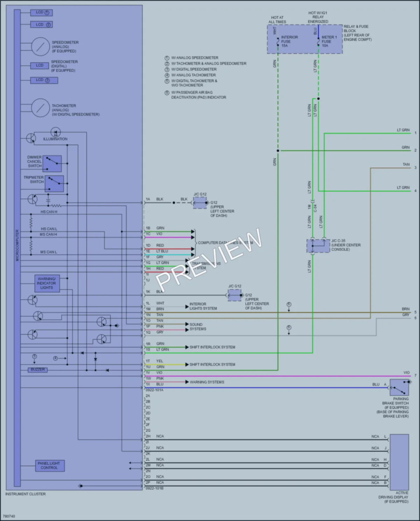Click the BRN wire end numbered 5
The image size is (420, 521).
click(415, 312)
